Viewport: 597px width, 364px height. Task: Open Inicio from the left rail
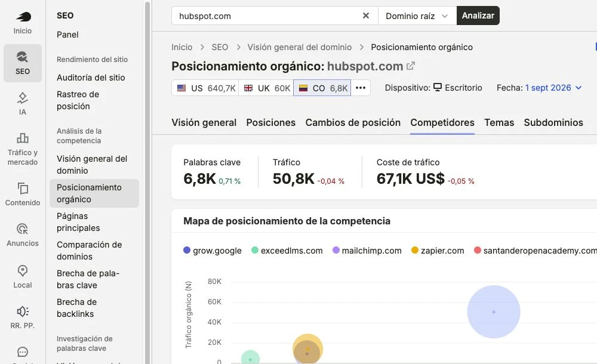(23, 23)
